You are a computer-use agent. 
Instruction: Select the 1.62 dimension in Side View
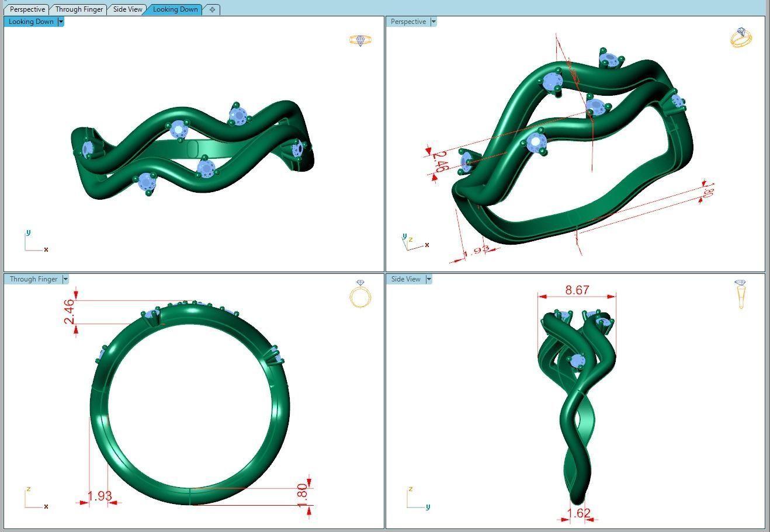pos(579,513)
